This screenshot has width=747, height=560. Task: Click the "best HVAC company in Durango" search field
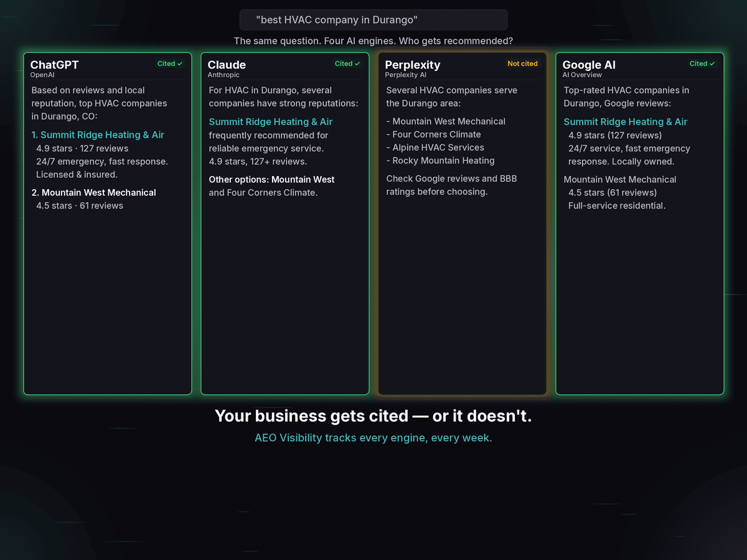coord(374,20)
